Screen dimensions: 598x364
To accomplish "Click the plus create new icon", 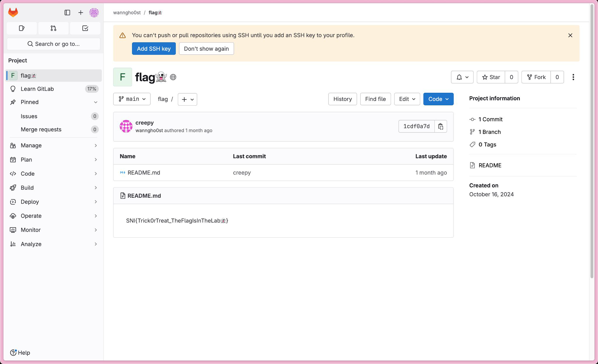I will point(81,13).
